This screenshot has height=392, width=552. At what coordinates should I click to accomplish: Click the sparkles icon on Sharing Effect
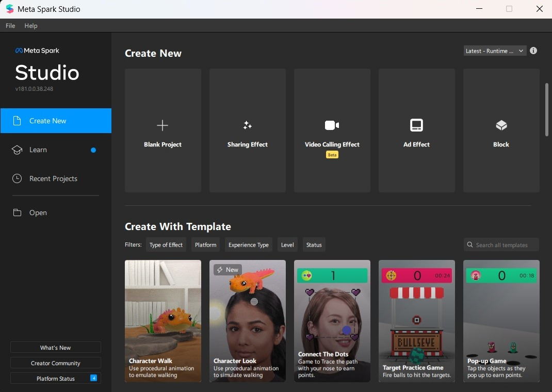pos(248,125)
